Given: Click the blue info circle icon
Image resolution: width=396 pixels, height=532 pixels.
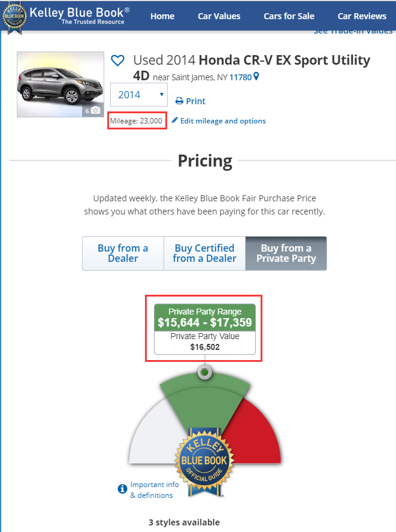Looking at the screenshot, I should (122, 489).
